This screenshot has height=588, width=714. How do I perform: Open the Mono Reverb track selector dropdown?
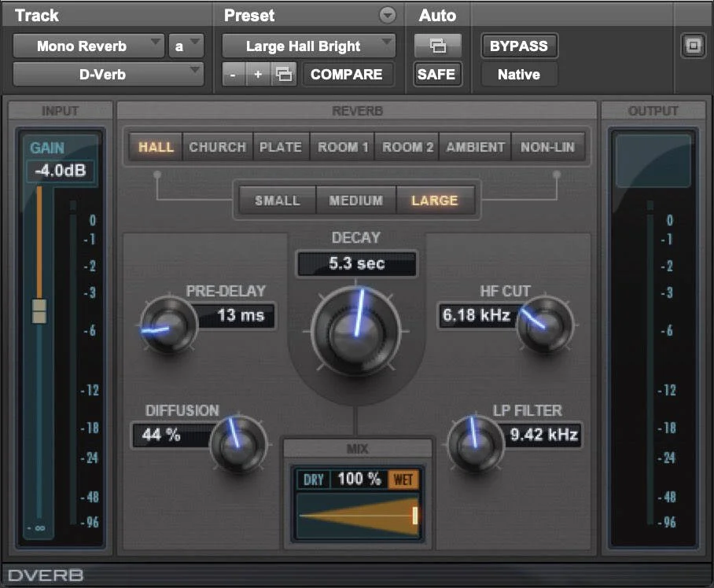coord(88,46)
